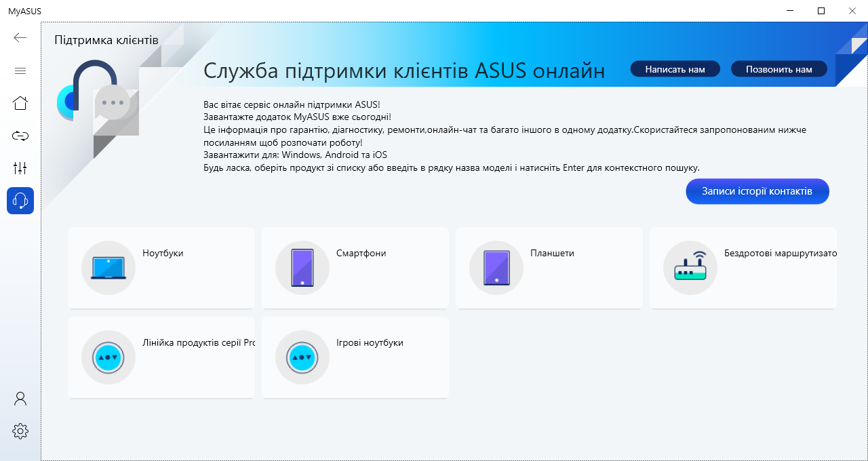This screenshot has height=461, width=868.
Task: Click the smartphone icon for Смартфони
Action: pyautogui.click(x=302, y=268)
